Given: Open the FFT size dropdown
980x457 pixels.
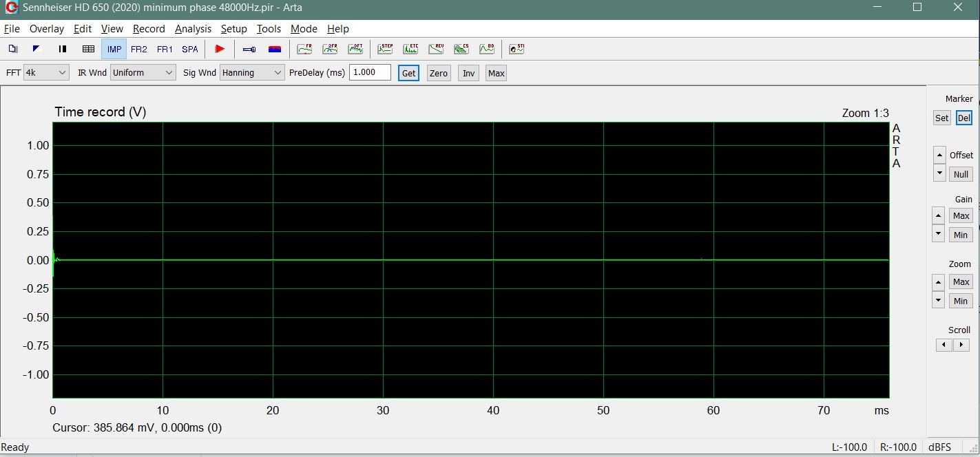Looking at the screenshot, I should [46, 72].
